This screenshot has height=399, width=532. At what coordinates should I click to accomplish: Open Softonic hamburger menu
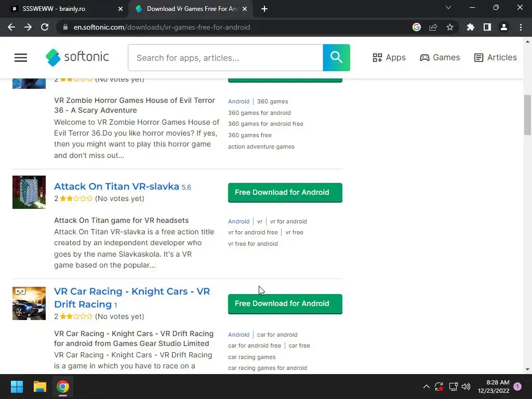click(x=21, y=58)
